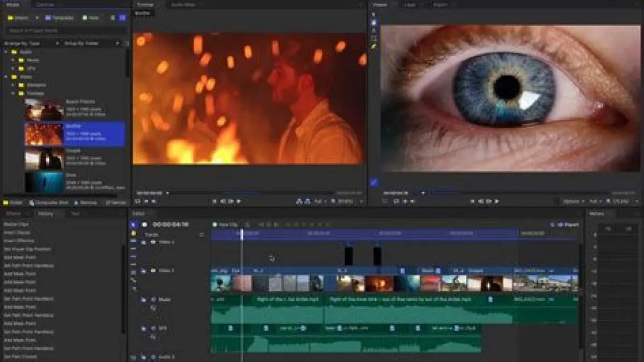Select the rectangle mask tool in Viewer
The image size is (644, 362).
click(x=374, y=39)
